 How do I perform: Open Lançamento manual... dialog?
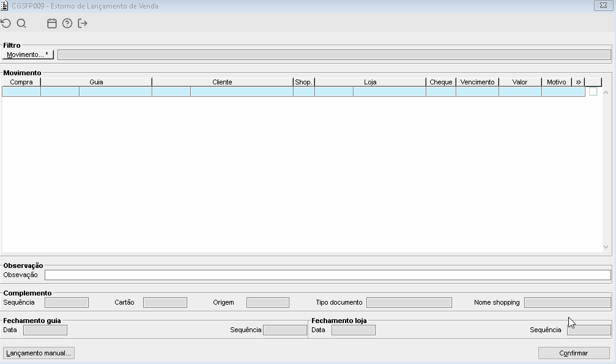click(39, 353)
